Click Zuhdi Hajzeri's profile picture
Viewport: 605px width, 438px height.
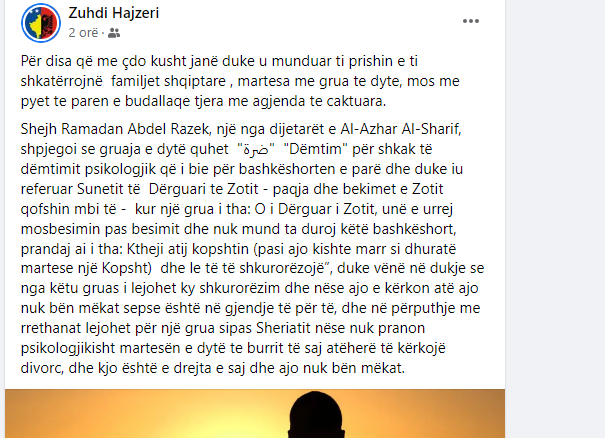tap(41, 23)
